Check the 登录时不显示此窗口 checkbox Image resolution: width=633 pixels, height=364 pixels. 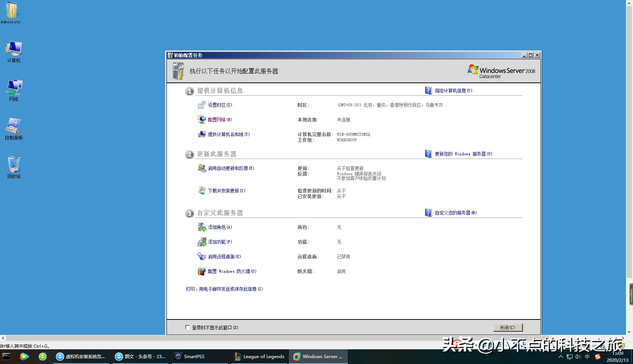[x=188, y=327]
